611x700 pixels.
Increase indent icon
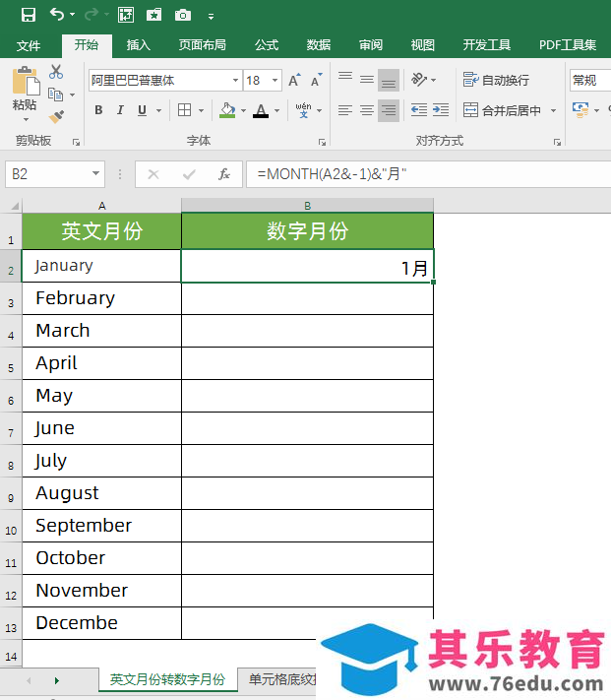[x=441, y=110]
